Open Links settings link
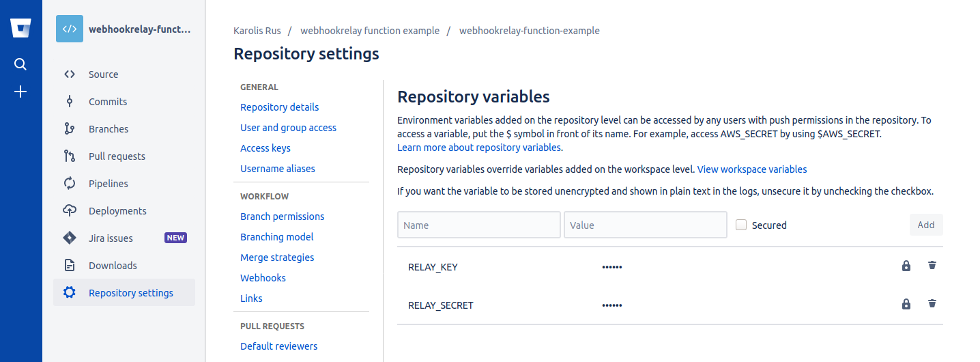 pos(251,298)
